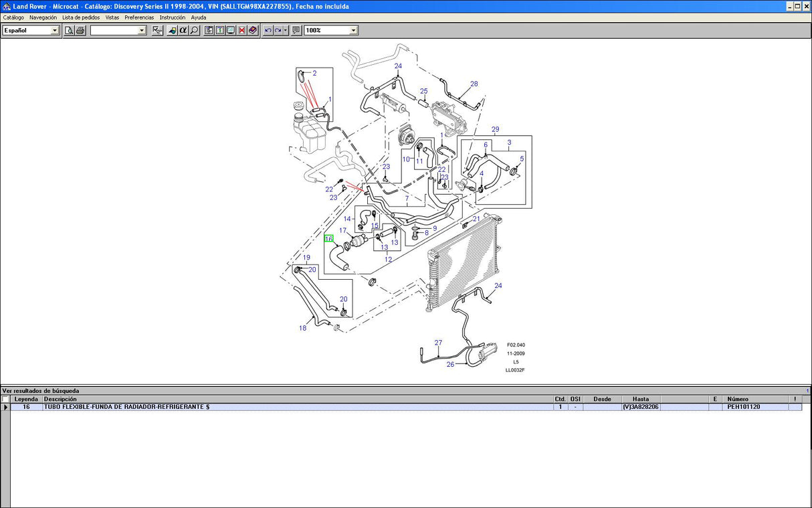Open the Preferencias menu

click(139, 17)
